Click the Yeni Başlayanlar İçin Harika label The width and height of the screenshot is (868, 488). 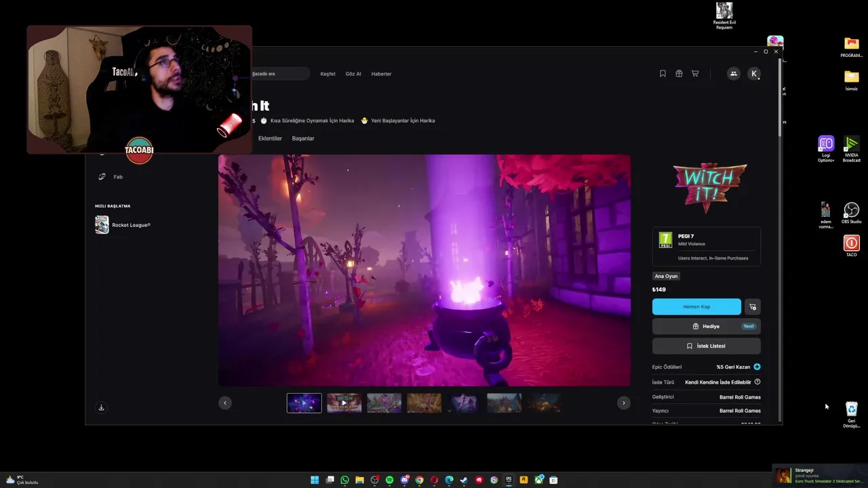[x=403, y=121]
